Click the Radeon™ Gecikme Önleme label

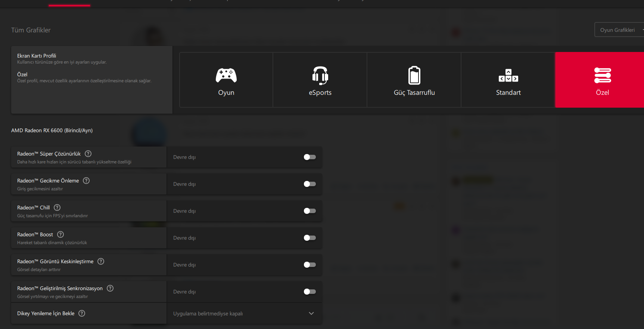[x=48, y=181]
